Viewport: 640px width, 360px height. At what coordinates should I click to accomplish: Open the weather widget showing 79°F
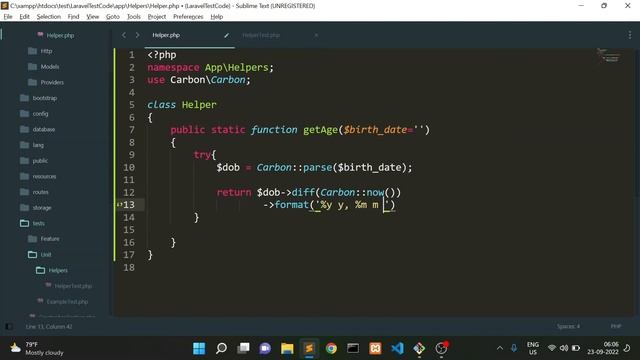tap(37, 349)
